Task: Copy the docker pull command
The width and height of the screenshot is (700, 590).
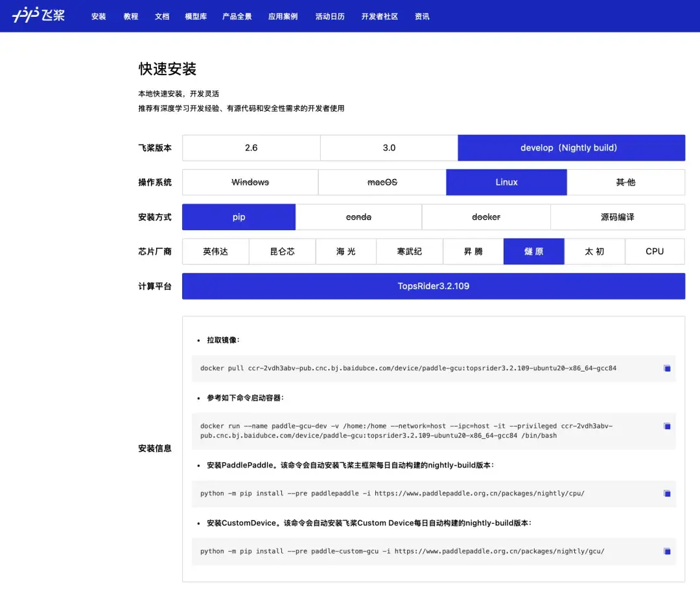Action: click(667, 368)
